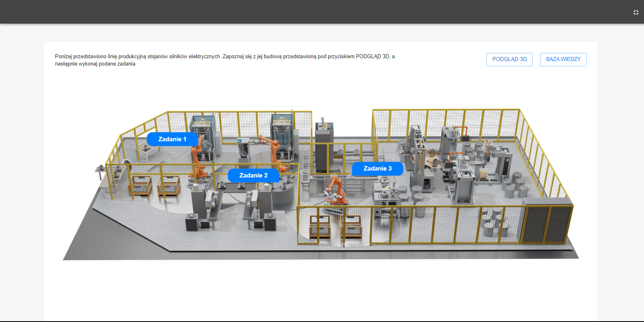This screenshot has width=644, height=322.
Task: Start Zadanie 1
Action: click(x=172, y=139)
